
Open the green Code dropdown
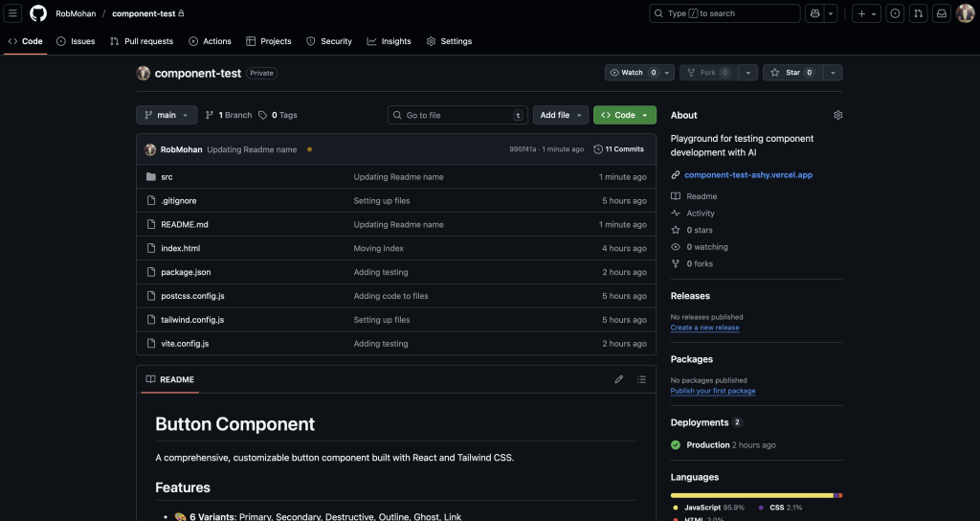pyautogui.click(x=625, y=115)
